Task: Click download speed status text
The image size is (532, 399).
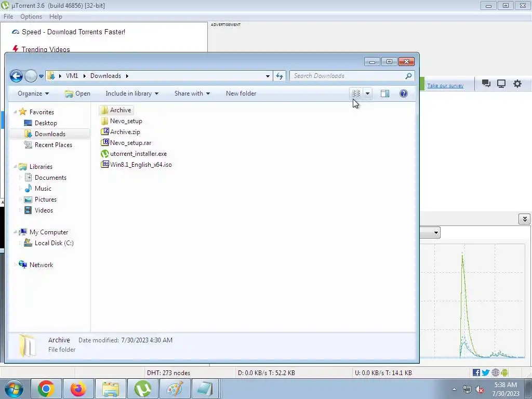Action: [x=267, y=373]
